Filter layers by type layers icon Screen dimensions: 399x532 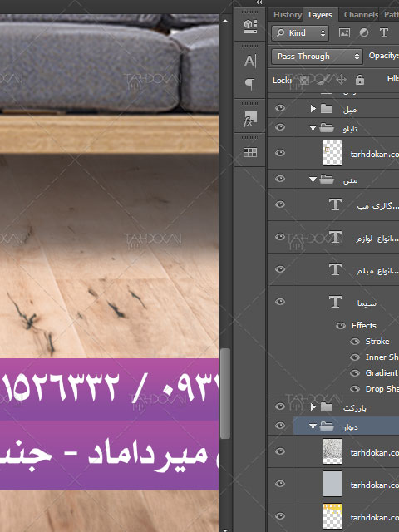(x=384, y=32)
